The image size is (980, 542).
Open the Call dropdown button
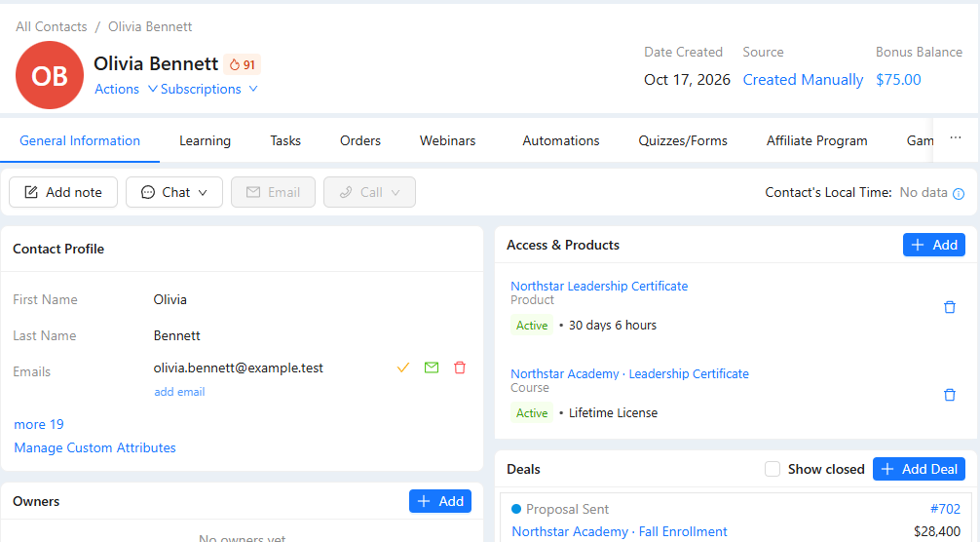coord(369,192)
